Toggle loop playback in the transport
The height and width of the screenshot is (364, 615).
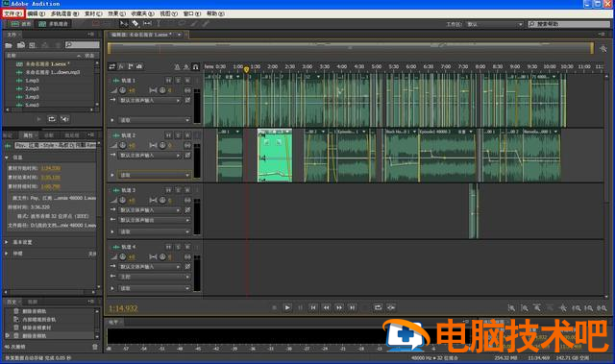point(378,308)
